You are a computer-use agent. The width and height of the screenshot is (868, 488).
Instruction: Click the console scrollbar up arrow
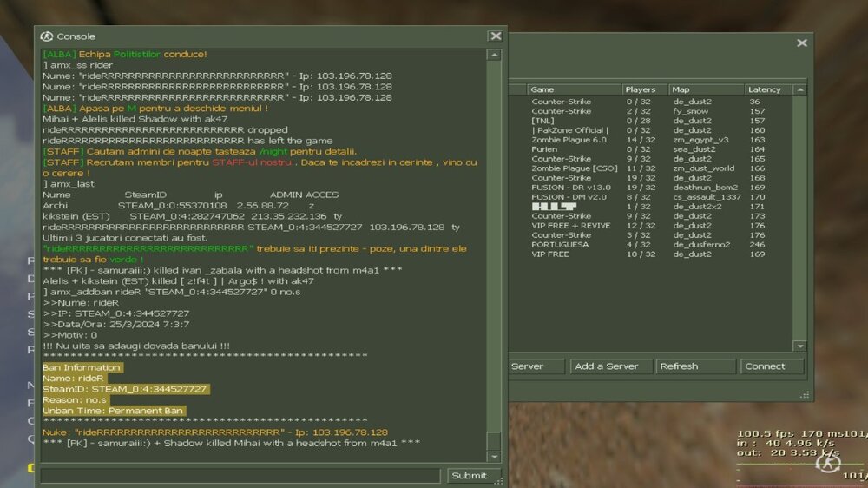(494, 55)
